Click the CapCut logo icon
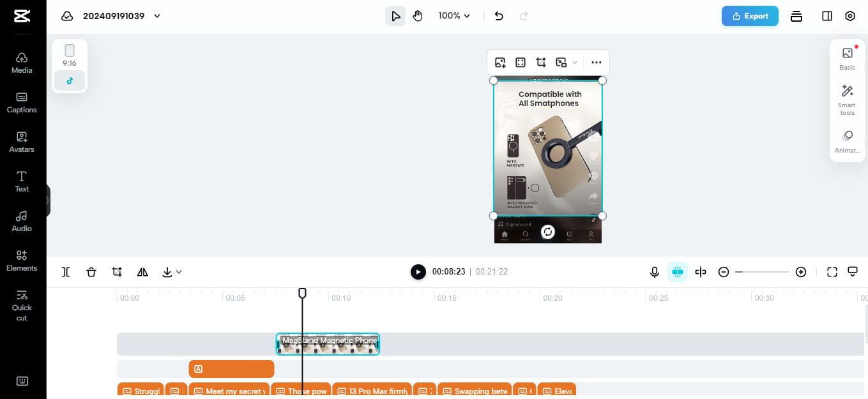Viewport: 868px width, 399px height. pos(22,16)
